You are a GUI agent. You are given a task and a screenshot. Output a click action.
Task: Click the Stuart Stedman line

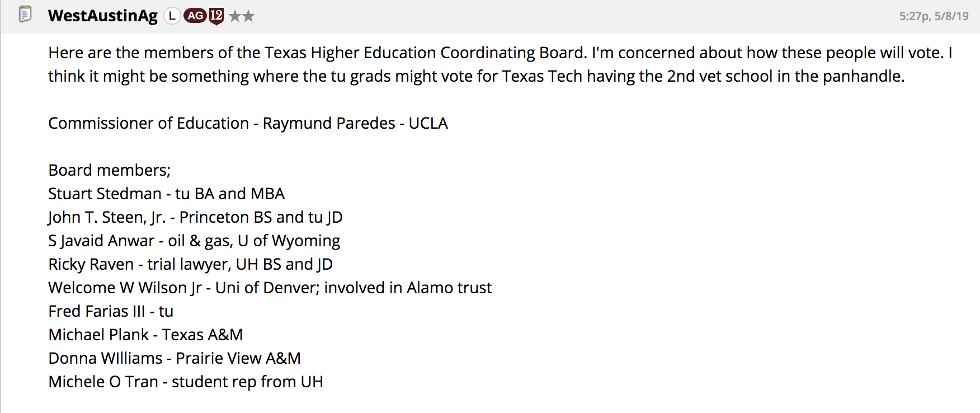pos(166,194)
